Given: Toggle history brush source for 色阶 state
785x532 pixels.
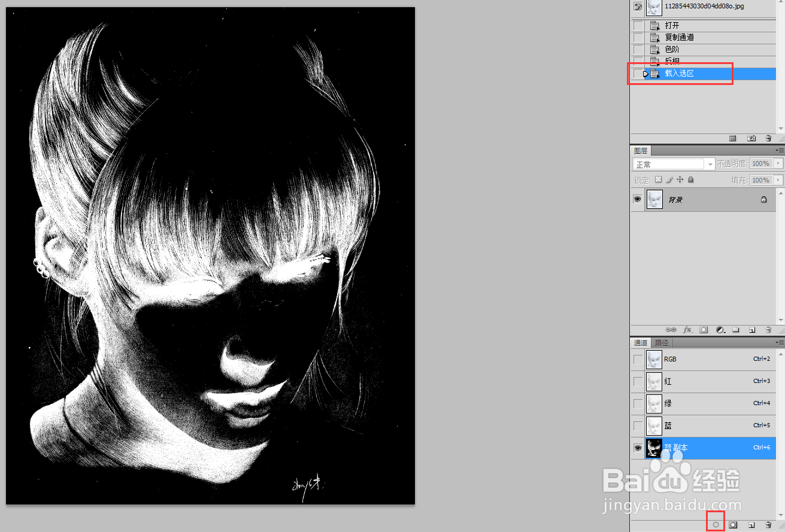Looking at the screenshot, I should pyautogui.click(x=638, y=50).
